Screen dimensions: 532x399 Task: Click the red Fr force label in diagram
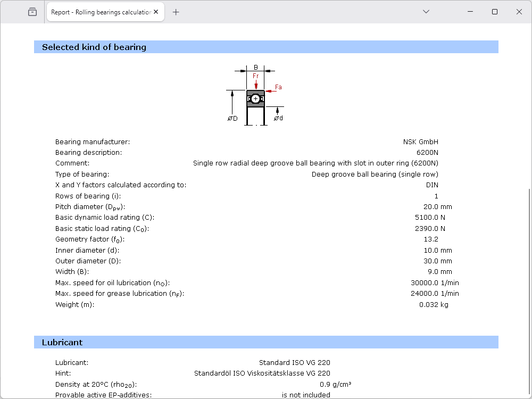[255, 76]
